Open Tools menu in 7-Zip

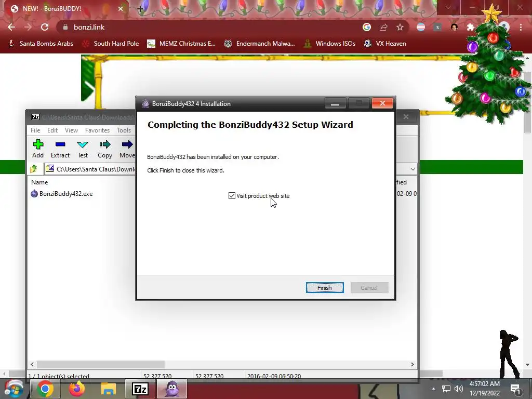pyautogui.click(x=124, y=130)
